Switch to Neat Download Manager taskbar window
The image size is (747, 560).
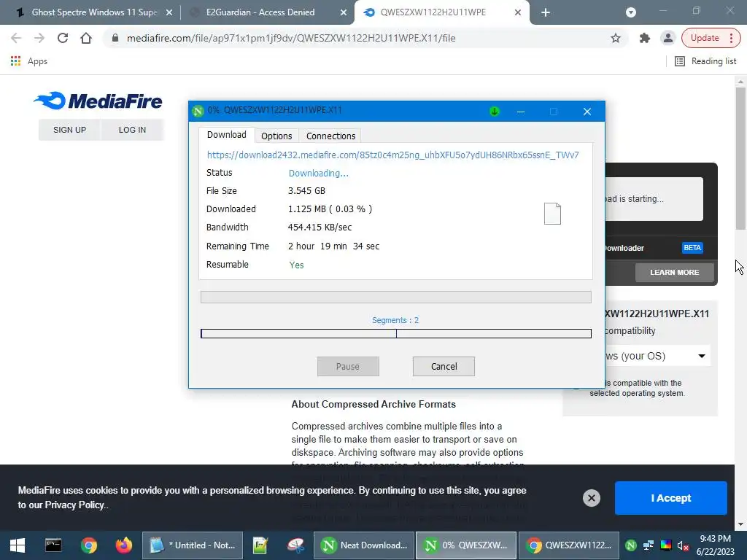click(x=364, y=545)
